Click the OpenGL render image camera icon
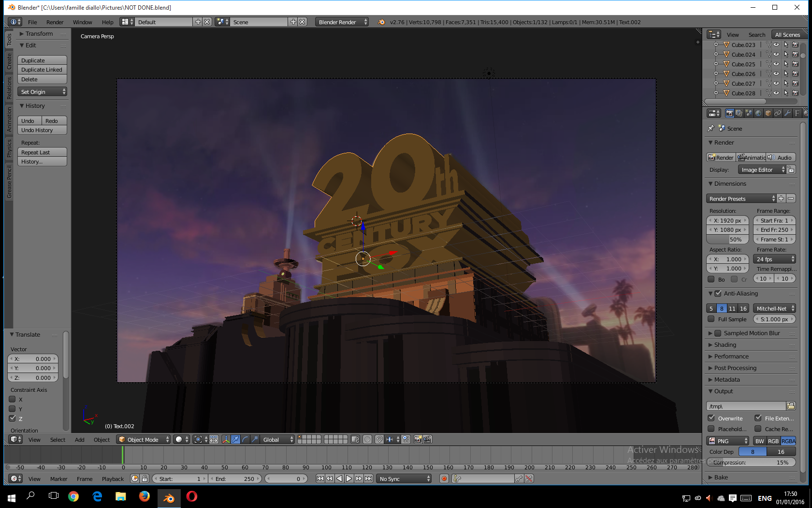This screenshot has height=508, width=812. (x=418, y=439)
